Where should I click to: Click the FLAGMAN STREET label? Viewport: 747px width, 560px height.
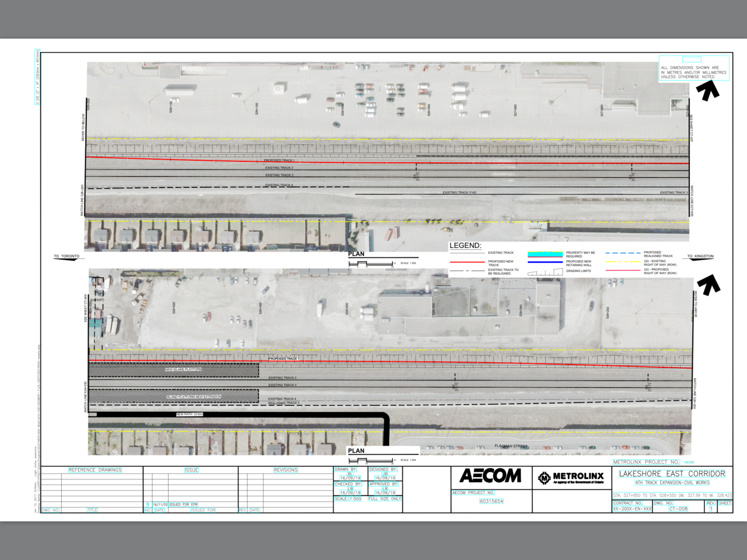click(511, 446)
